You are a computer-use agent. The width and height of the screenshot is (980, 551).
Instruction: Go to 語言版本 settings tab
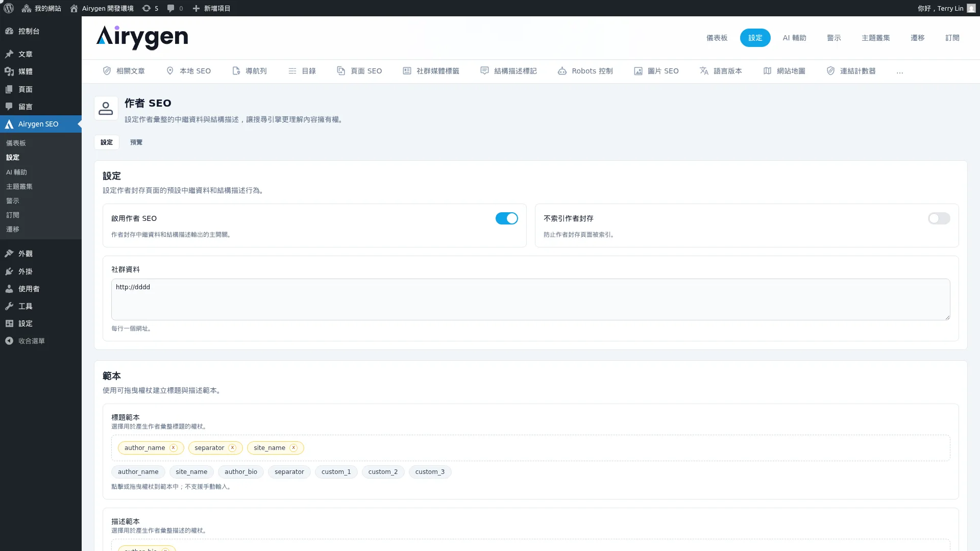pyautogui.click(x=721, y=71)
